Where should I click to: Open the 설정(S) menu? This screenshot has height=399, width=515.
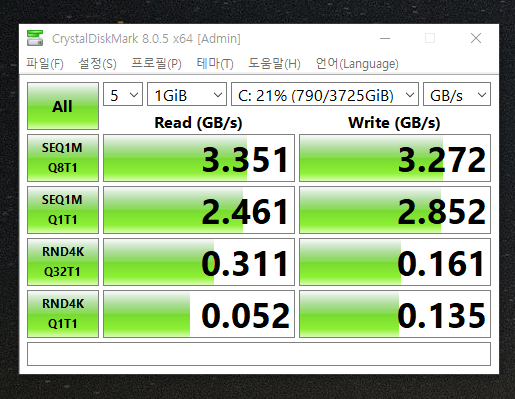[97, 63]
